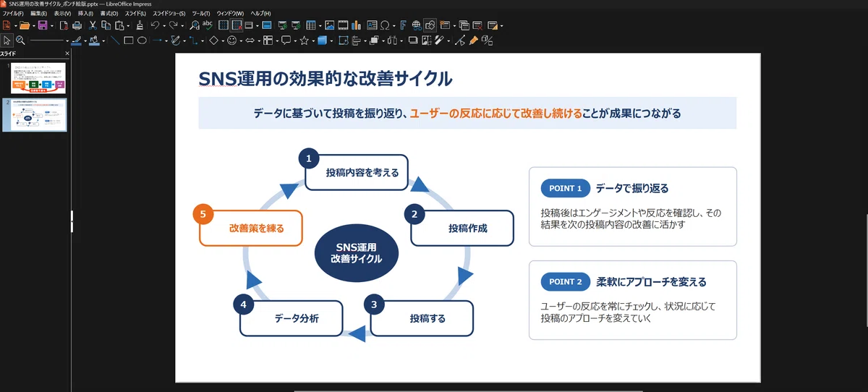
Task: Insert special character omega icon
Action: [385, 25]
